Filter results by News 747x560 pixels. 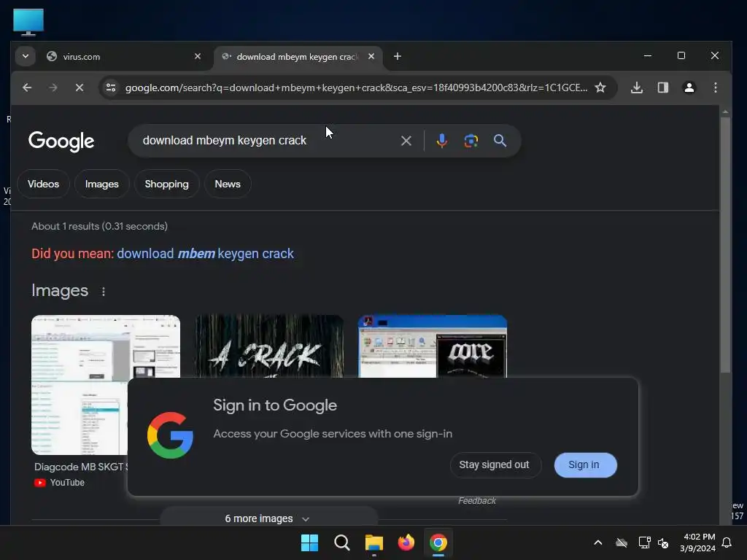click(x=228, y=184)
